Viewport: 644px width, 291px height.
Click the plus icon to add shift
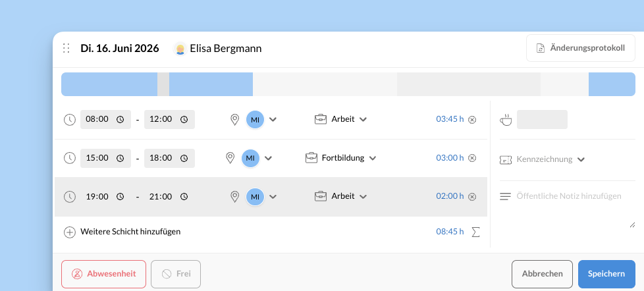coord(70,232)
